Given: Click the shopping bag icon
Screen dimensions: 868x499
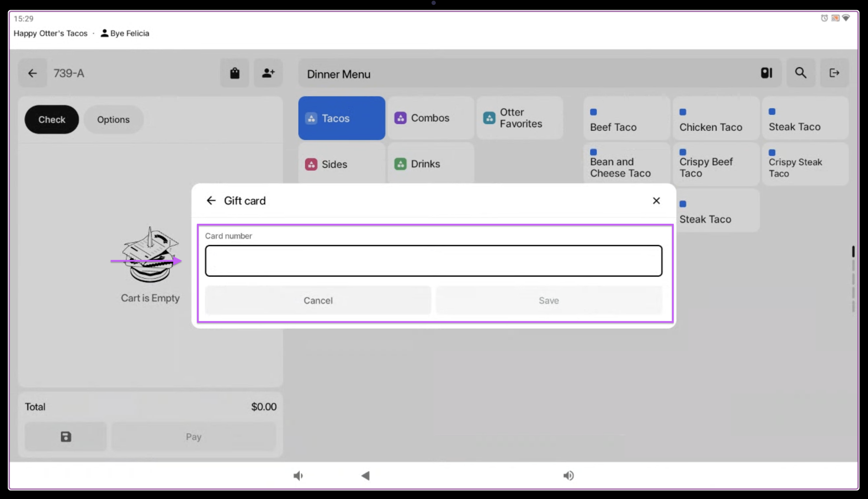Looking at the screenshot, I should pos(235,73).
